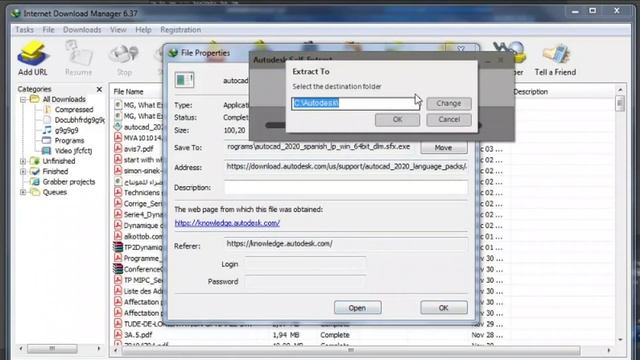Click the File Name column header

[x=128, y=91]
